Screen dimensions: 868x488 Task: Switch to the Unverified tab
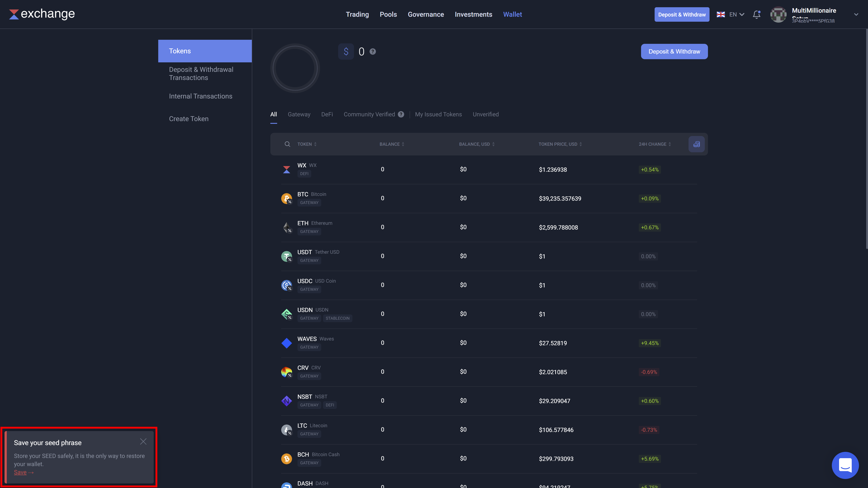486,114
